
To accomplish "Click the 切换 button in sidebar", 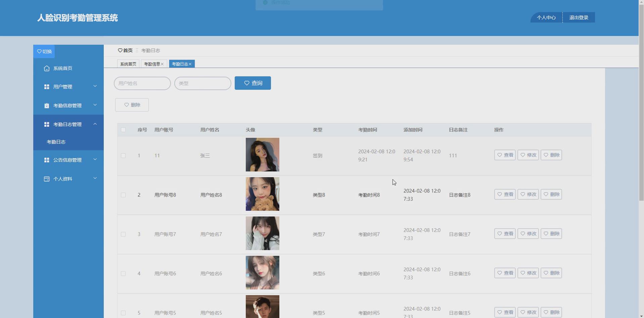I will [x=44, y=52].
